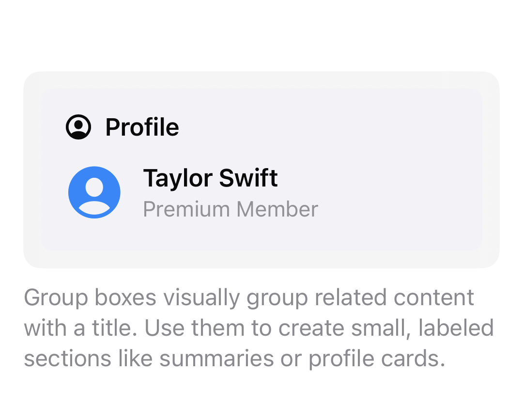523x420 pixels.
Task: Click the word "Swift" in the name
Action: click(x=248, y=178)
